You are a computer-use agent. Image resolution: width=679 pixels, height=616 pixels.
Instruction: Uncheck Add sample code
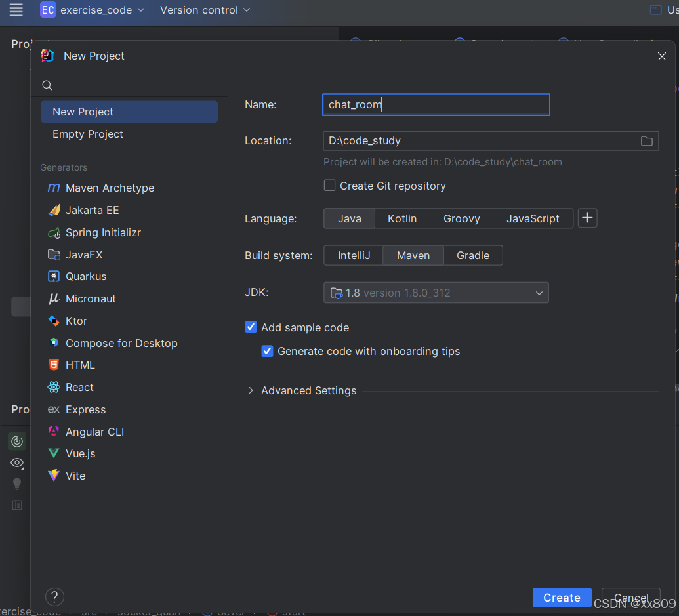coord(251,327)
